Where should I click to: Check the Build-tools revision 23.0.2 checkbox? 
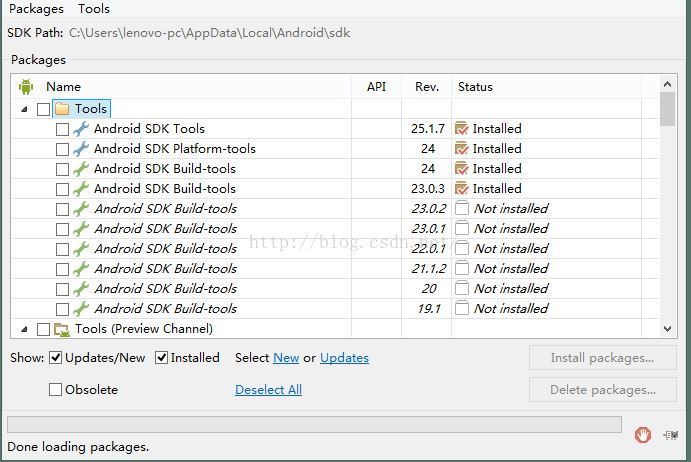click(x=62, y=209)
